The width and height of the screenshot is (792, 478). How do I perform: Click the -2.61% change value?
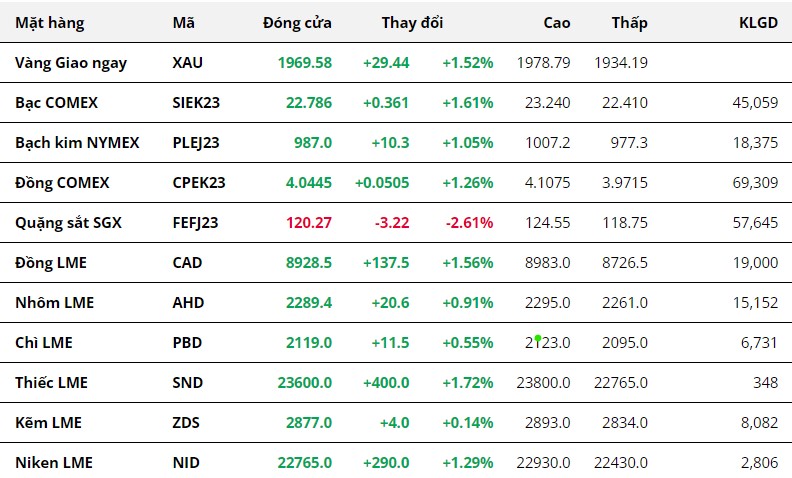469,223
